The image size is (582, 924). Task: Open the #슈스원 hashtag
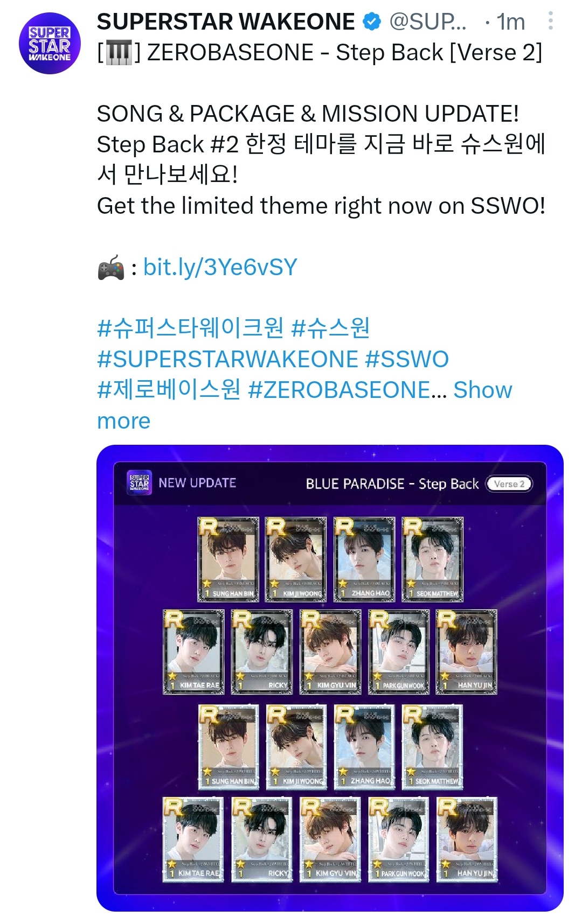point(330,328)
